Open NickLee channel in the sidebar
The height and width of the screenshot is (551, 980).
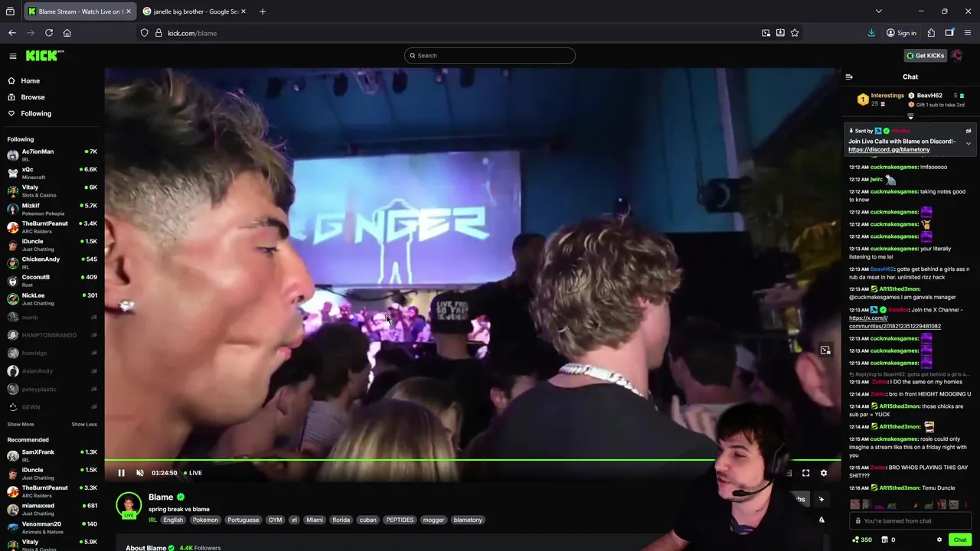[x=52, y=298]
